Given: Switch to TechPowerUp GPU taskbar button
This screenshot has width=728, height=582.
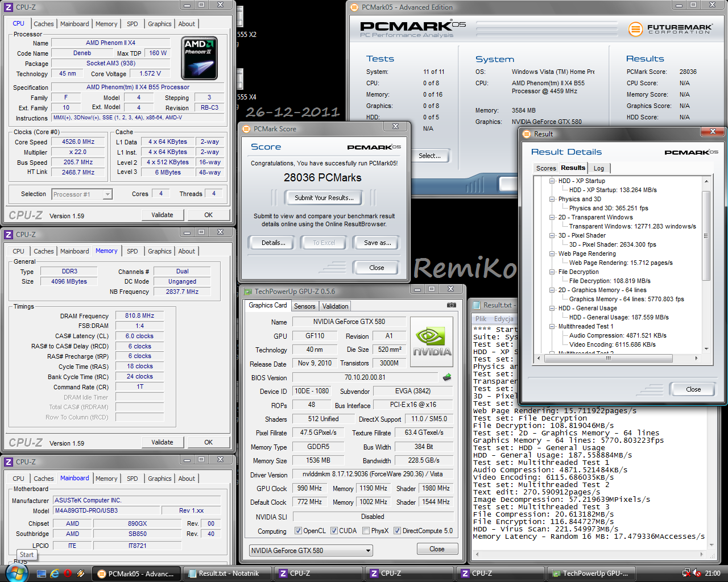Looking at the screenshot, I should (591, 573).
